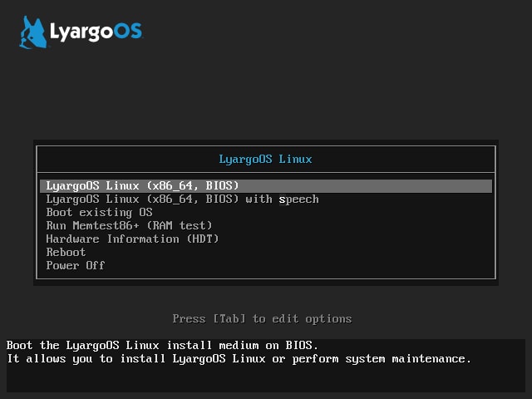Click the word "with" in the speech entry
Screen dimensions: 532x399
259,199
